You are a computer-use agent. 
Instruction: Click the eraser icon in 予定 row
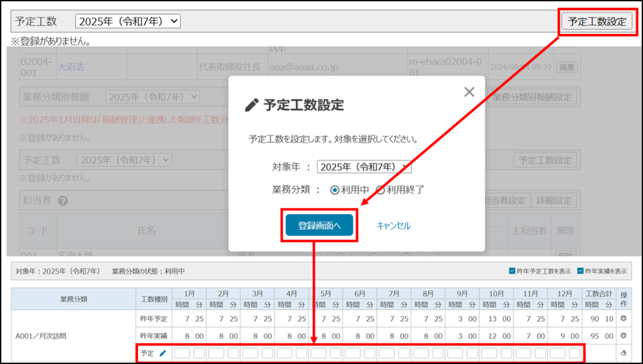point(624,353)
